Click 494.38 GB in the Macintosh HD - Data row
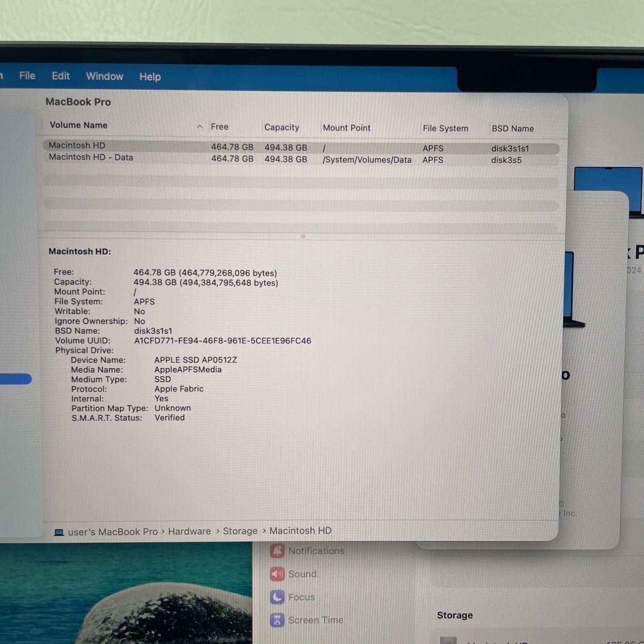This screenshot has height=644, width=644. (286, 159)
